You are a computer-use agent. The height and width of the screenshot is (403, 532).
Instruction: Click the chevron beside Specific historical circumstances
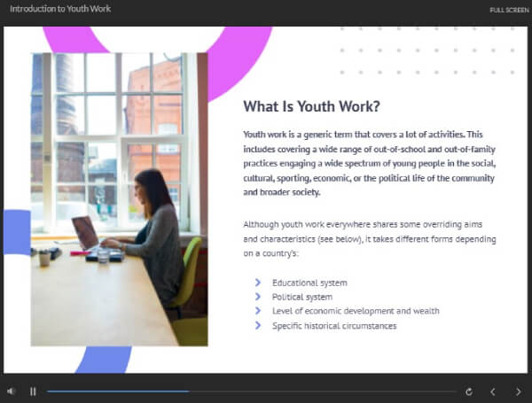pos(258,325)
